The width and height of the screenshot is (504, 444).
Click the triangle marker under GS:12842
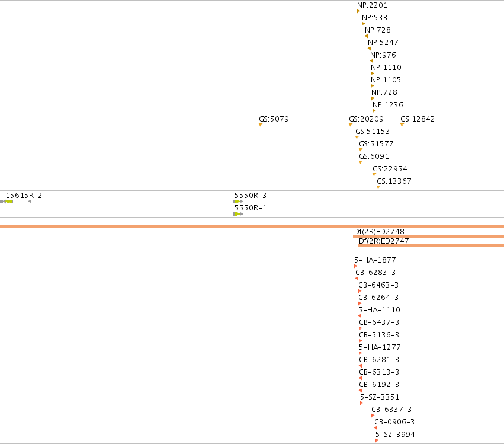[402, 125]
